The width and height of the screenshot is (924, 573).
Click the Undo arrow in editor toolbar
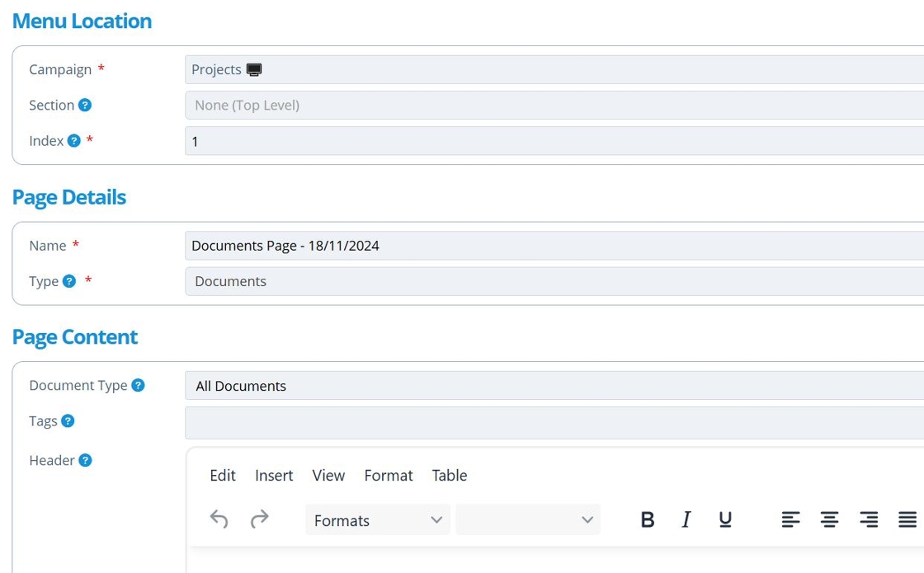tap(219, 519)
